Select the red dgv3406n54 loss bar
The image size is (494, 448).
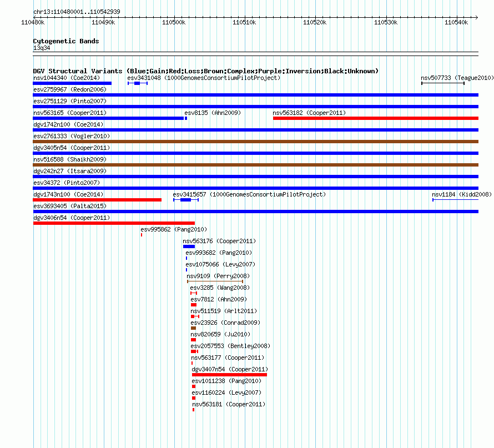pos(114,223)
